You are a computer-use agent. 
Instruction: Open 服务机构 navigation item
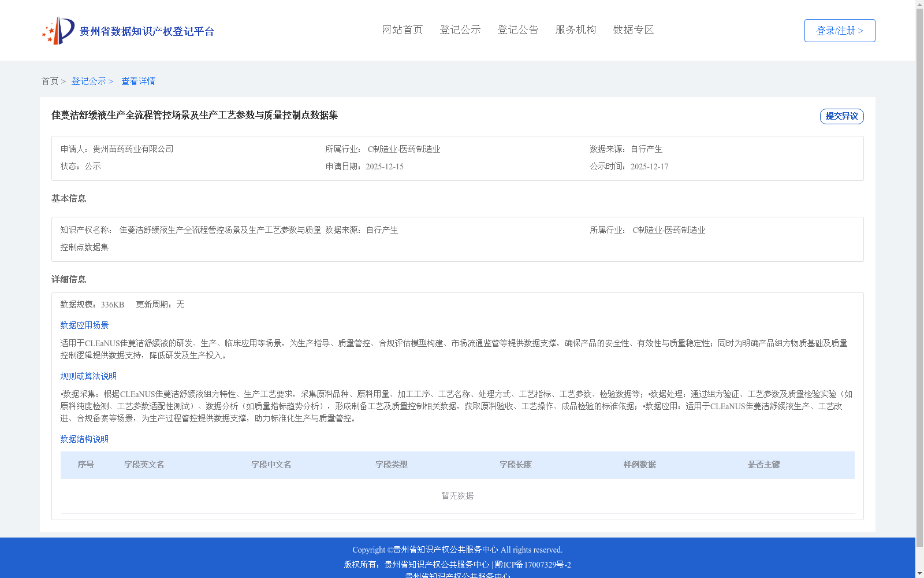576,30
